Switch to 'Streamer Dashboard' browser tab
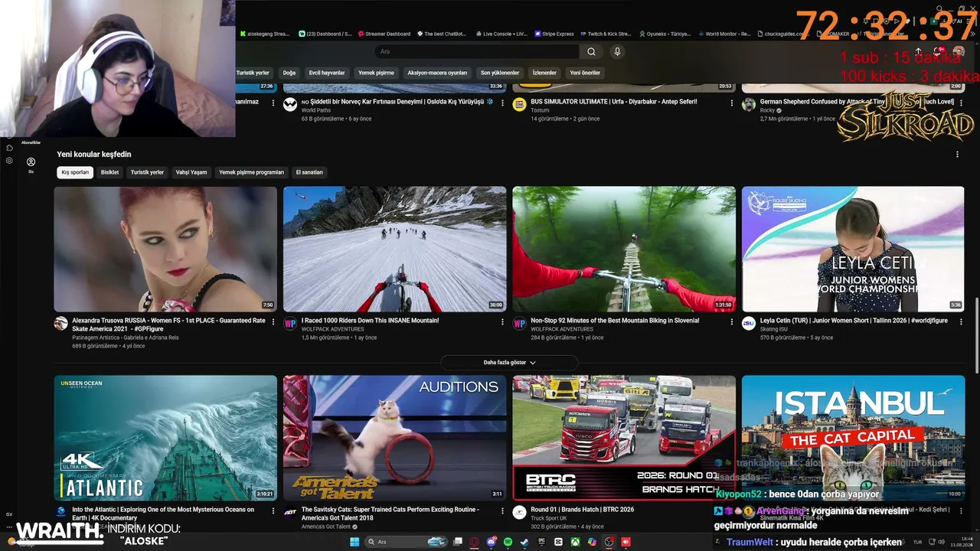The image size is (980, 551). click(384, 34)
